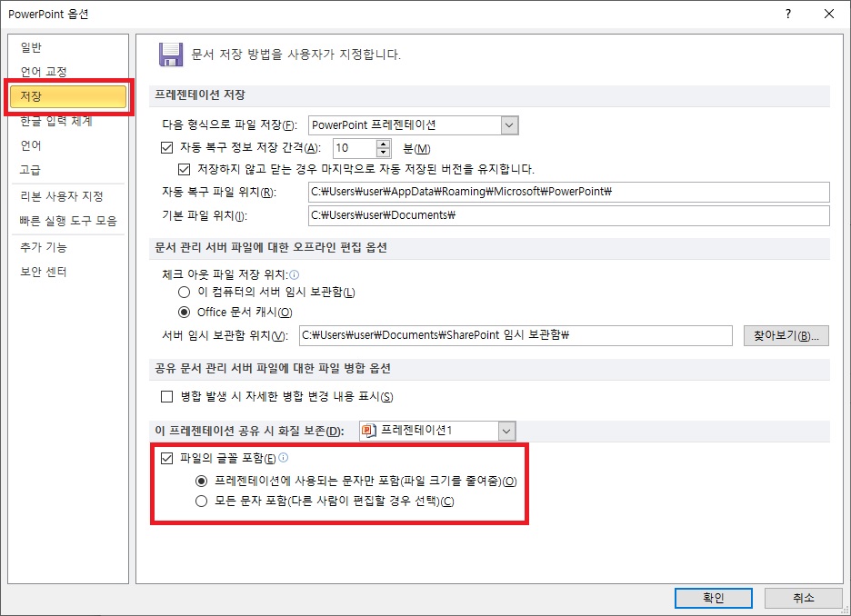The width and height of the screenshot is (851, 616).
Task: Open 빠른 실행 도구 모음 category
Action: [x=68, y=221]
